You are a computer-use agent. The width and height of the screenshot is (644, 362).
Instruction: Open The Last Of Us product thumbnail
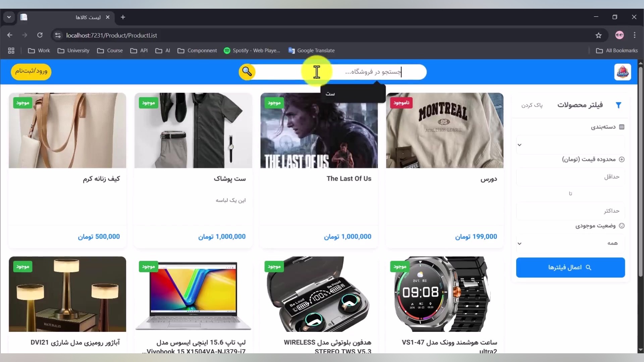(x=319, y=131)
